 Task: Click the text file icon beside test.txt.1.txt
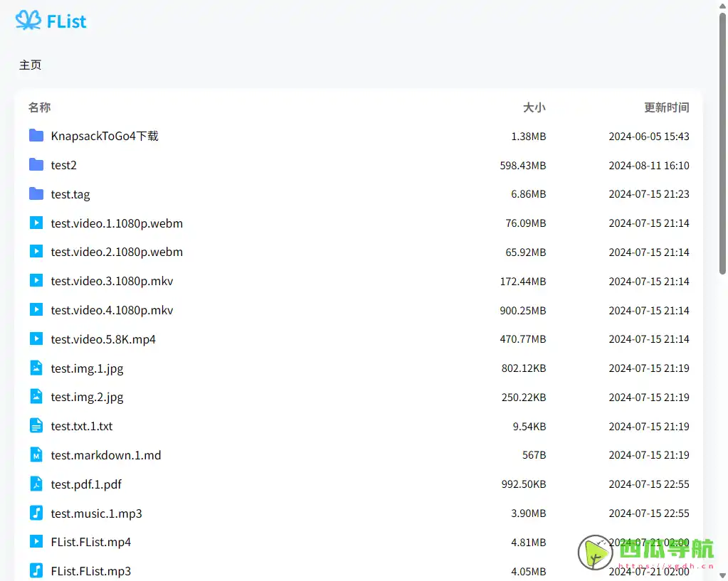36,426
